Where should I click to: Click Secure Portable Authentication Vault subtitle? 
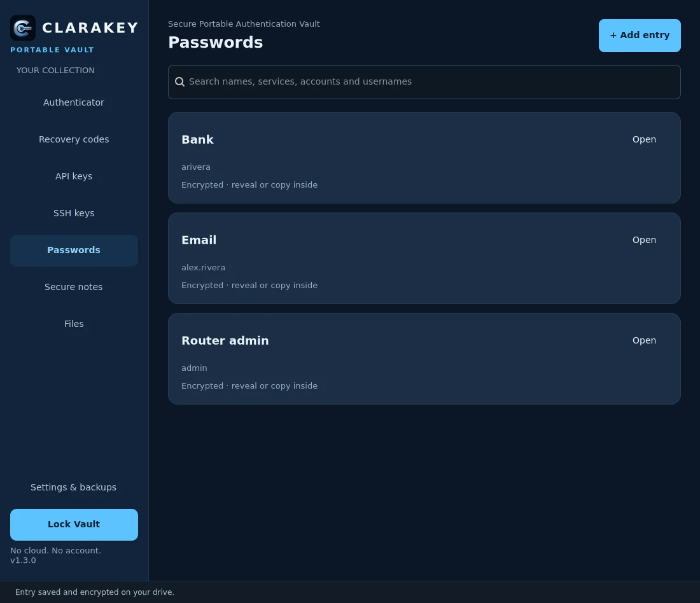tap(244, 24)
